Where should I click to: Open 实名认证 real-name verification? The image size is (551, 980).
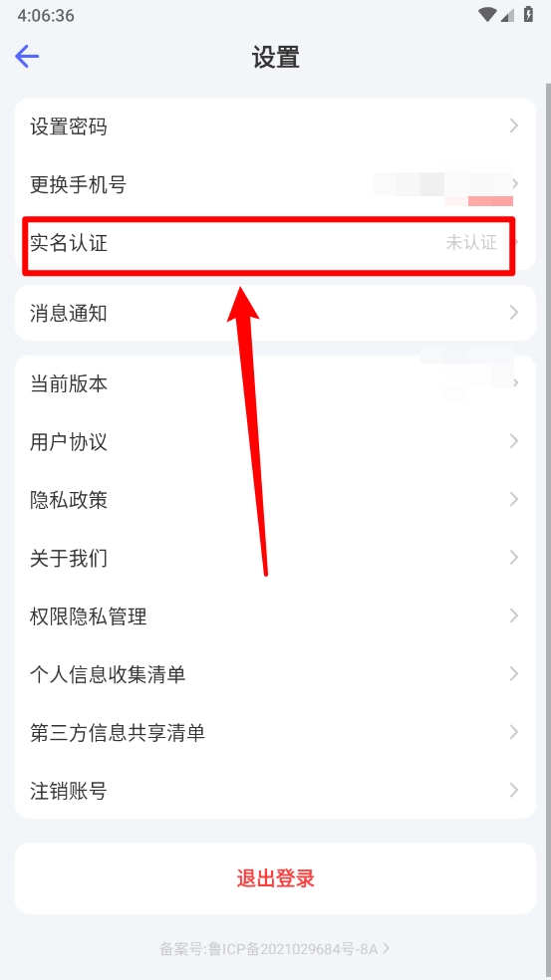[x=275, y=242]
